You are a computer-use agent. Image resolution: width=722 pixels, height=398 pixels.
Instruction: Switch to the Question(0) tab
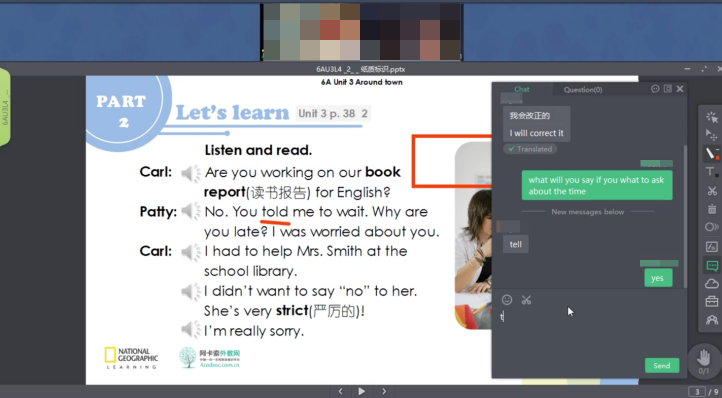point(583,89)
